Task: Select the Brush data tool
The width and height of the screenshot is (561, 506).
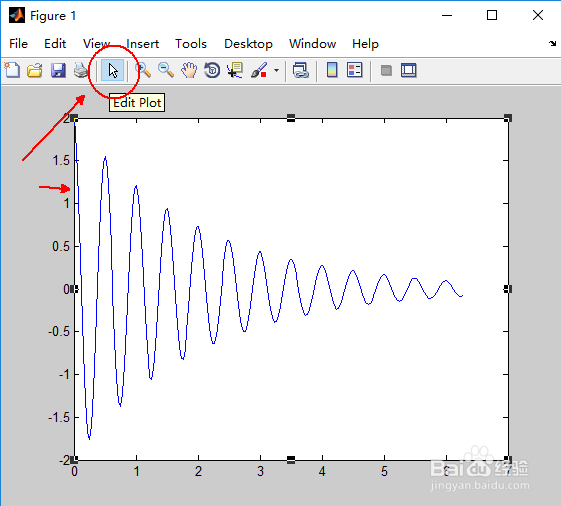Action: tap(259, 70)
